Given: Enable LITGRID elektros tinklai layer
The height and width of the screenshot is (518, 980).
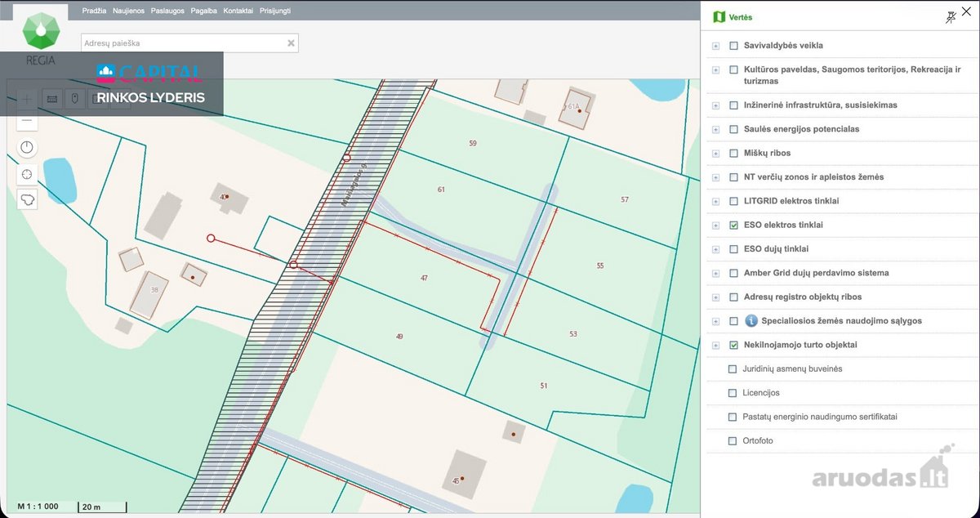Looking at the screenshot, I should click(x=733, y=201).
